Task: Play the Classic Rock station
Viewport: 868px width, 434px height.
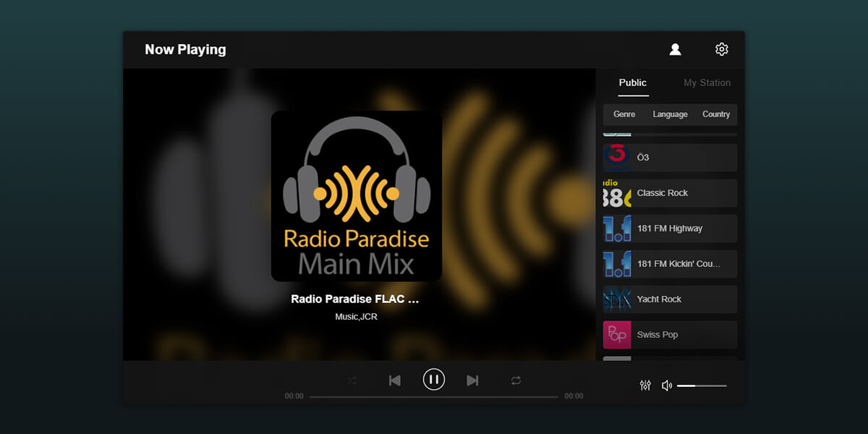Action: (x=670, y=193)
